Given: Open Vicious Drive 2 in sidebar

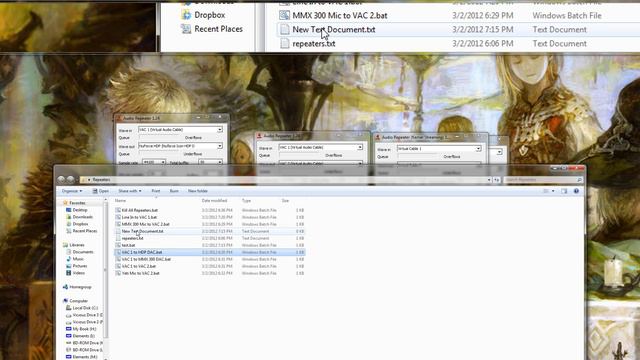Looking at the screenshot, I should click(x=84, y=322).
